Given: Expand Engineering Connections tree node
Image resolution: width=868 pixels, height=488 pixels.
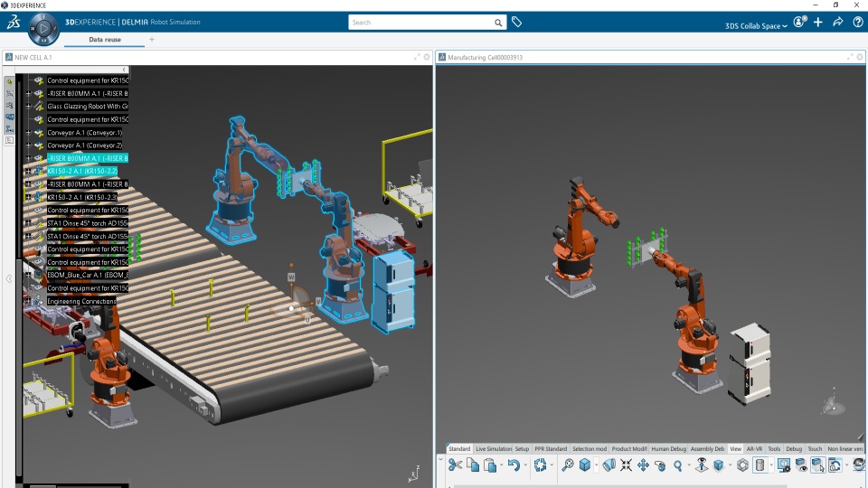Looking at the screenshot, I should pos(28,301).
